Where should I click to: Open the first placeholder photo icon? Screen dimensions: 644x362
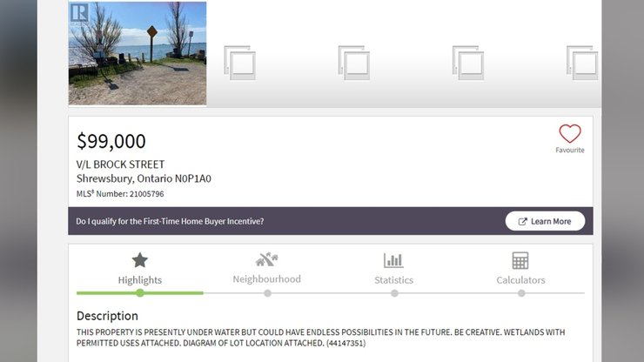pos(239,63)
